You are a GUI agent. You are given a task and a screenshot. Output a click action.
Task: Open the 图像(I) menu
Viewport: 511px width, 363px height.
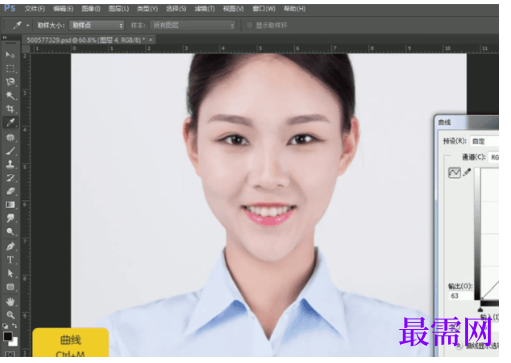(91, 9)
